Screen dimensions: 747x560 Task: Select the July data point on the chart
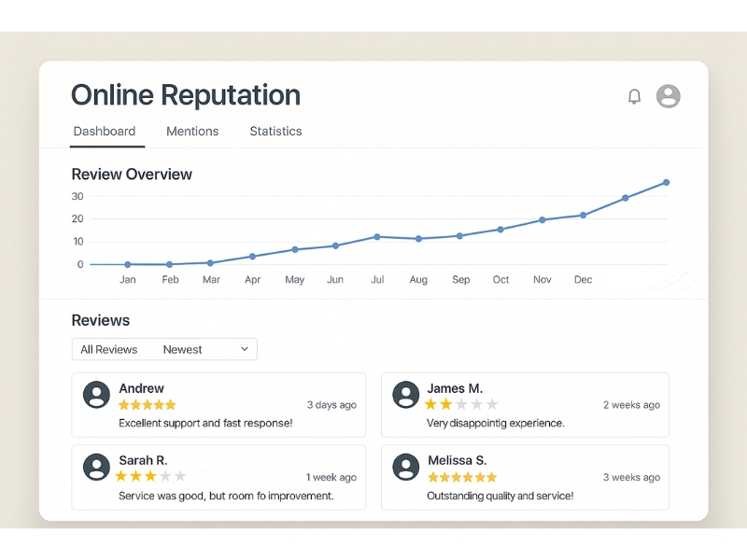tap(377, 237)
